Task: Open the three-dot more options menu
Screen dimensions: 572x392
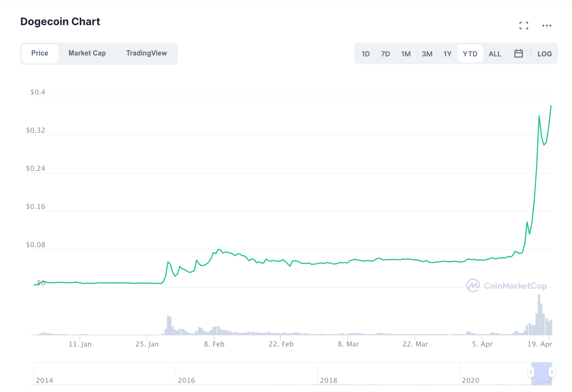Action: tap(546, 26)
